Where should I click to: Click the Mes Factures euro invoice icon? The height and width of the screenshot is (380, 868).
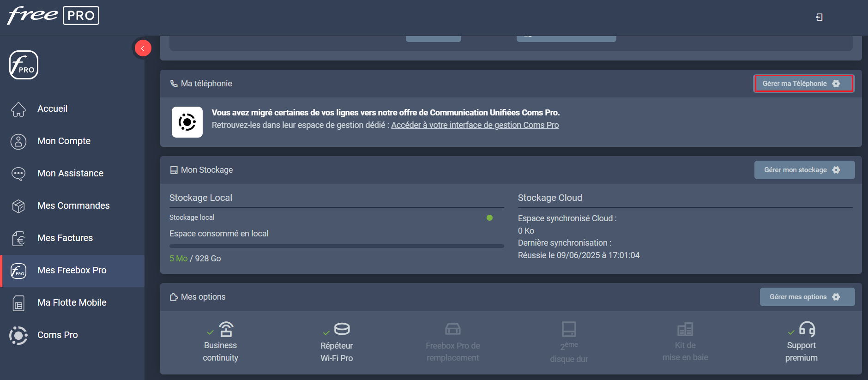[18, 238]
